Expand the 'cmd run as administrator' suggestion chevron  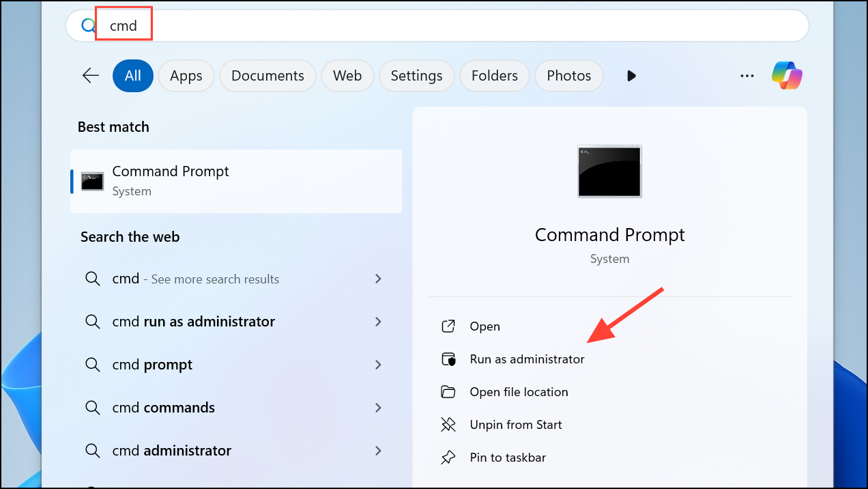[x=378, y=322]
